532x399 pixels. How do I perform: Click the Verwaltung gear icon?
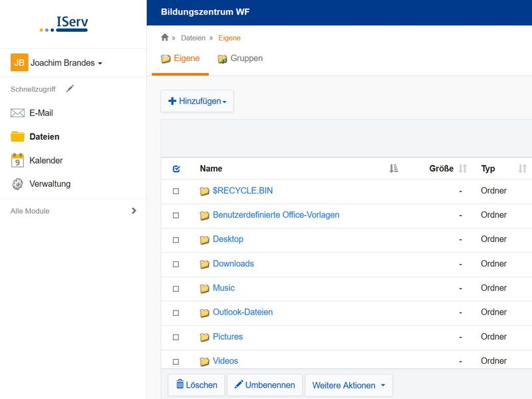17,184
